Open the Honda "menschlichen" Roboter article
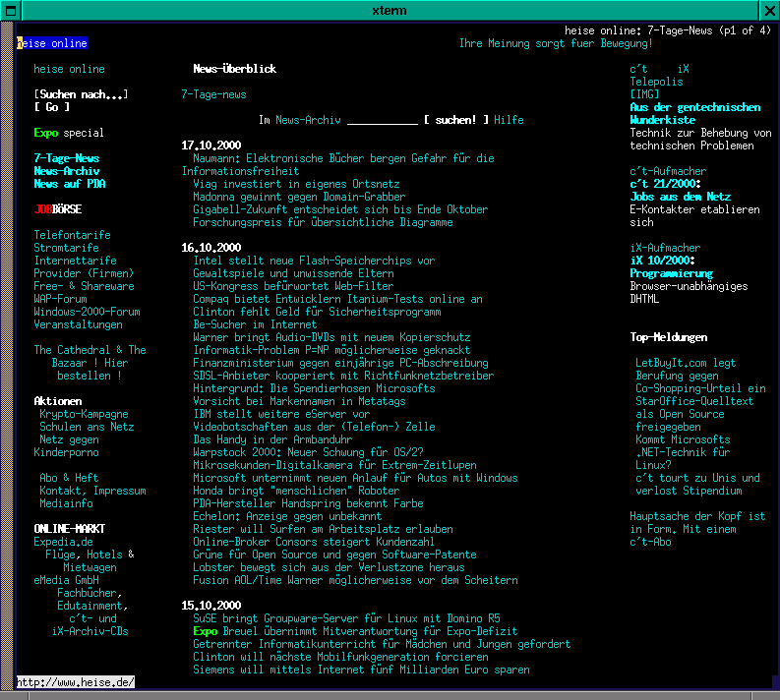Viewport: 780px width, 700px height. (296, 491)
